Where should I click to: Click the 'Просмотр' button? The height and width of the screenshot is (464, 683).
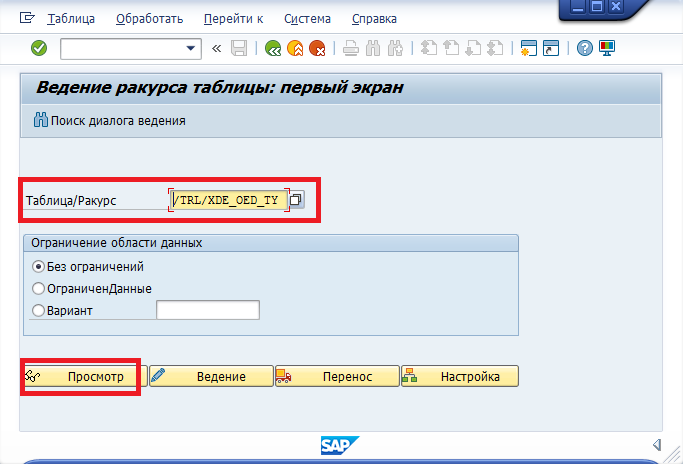[84, 376]
